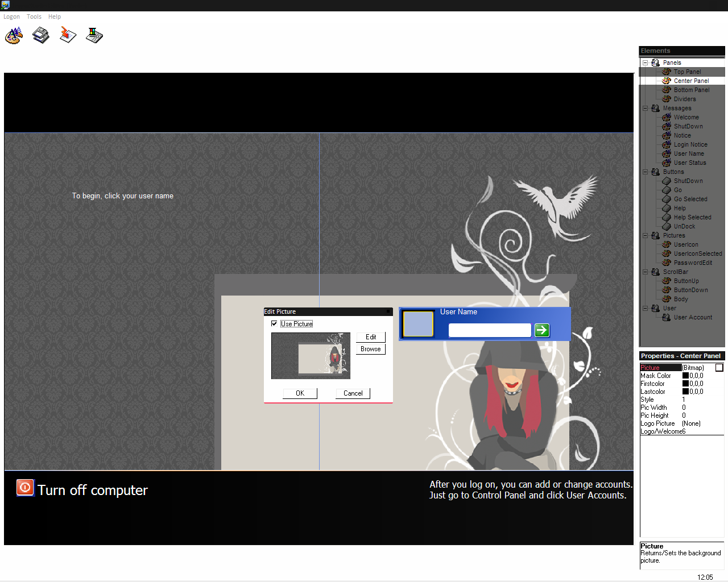
Task: Open the Tools menu
Action: (x=34, y=16)
